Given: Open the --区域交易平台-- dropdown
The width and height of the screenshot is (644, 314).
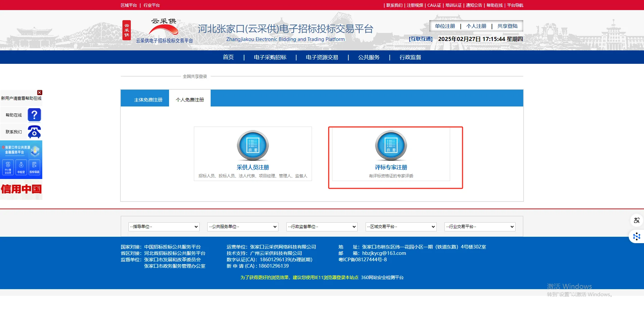Looking at the screenshot, I should click(x=400, y=227).
